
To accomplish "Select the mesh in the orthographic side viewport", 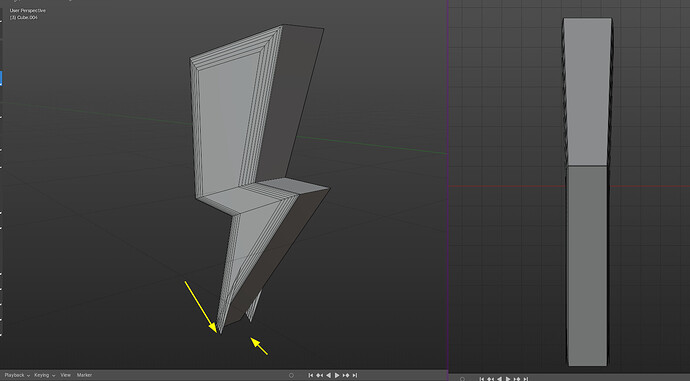I will [x=587, y=191].
